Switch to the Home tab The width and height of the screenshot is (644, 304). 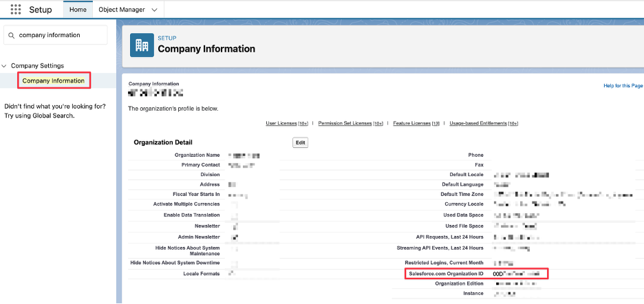[78, 10]
